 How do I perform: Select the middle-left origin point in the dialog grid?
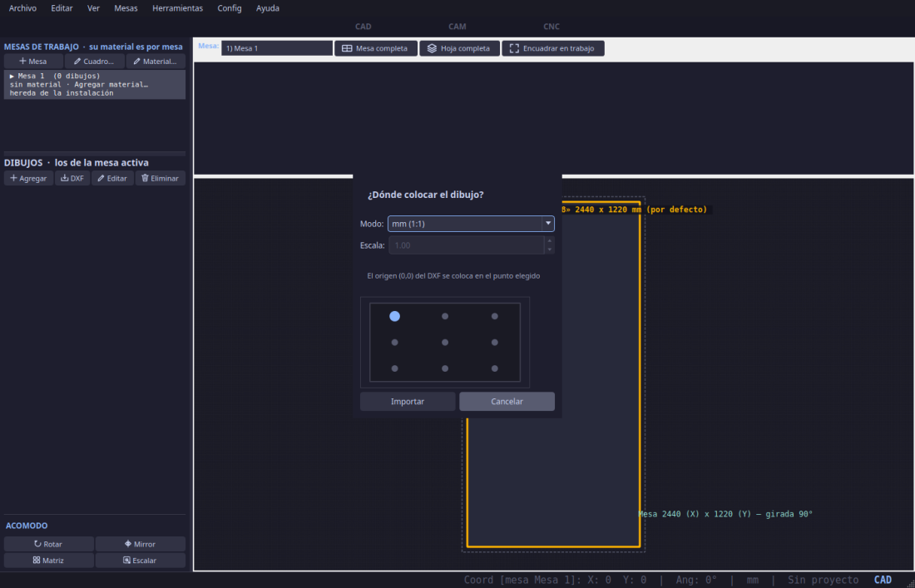[394, 343]
